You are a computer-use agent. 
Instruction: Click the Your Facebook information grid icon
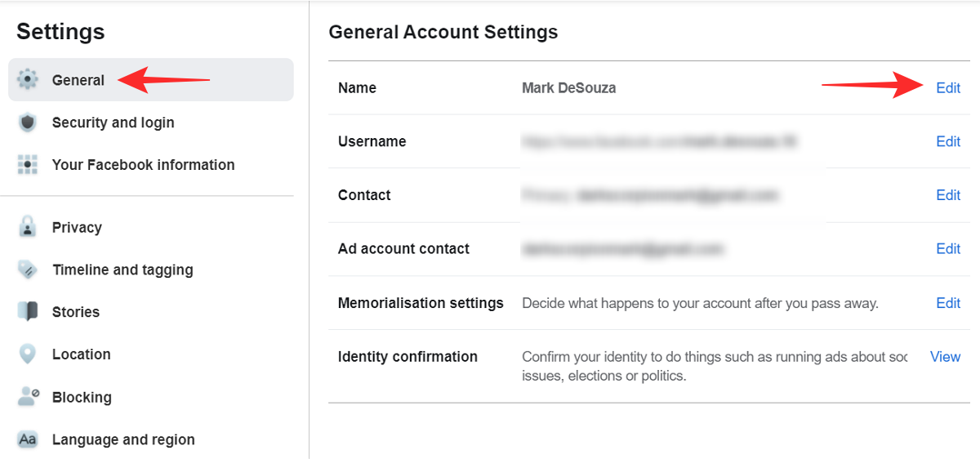(x=28, y=165)
